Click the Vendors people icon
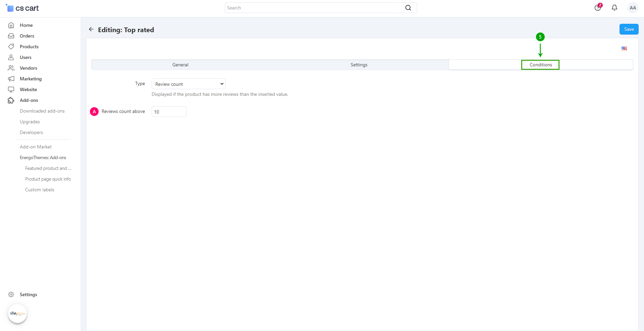The image size is (644, 331). [11, 68]
